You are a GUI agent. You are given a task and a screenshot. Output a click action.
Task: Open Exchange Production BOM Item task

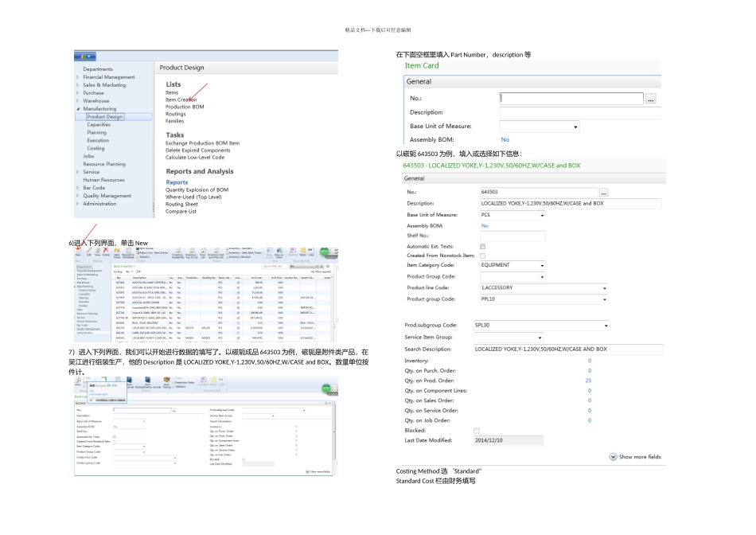click(x=202, y=143)
